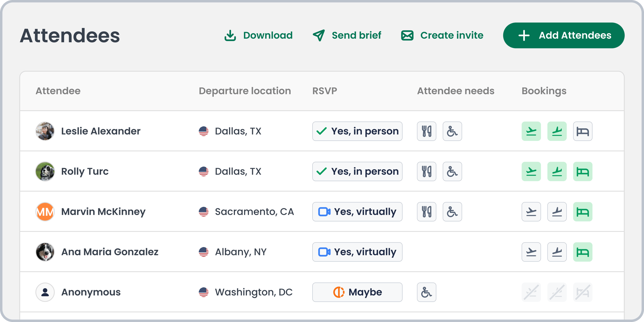Click the Send brief paper plane icon
Viewport: 644px width, 322px height.
point(318,35)
